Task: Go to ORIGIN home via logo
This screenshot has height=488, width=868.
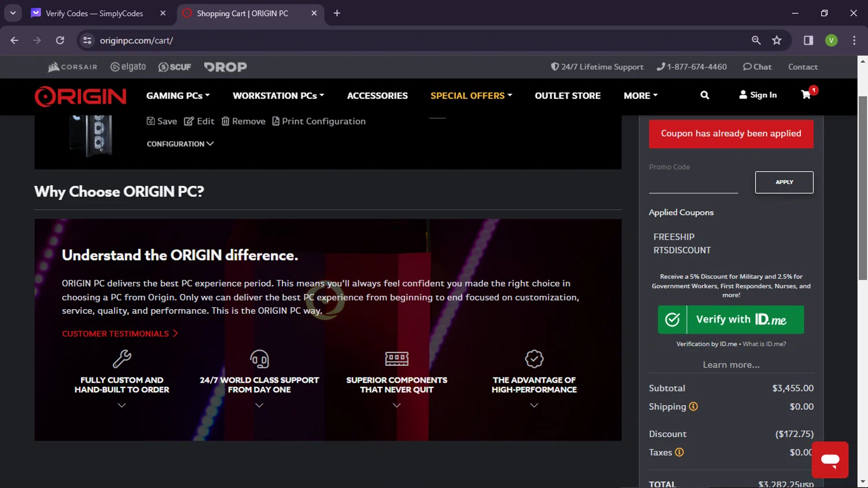Action: [80, 96]
